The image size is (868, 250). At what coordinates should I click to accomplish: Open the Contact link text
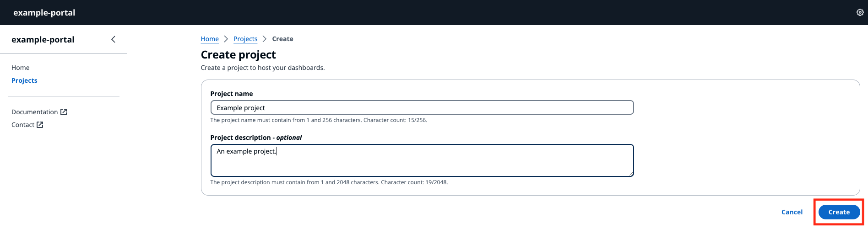tap(23, 125)
